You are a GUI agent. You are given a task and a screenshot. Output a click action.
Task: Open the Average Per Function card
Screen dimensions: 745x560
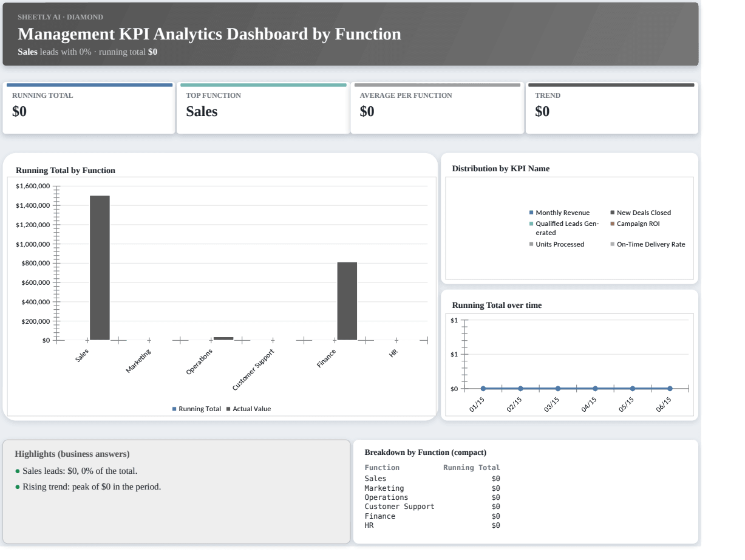point(437,109)
